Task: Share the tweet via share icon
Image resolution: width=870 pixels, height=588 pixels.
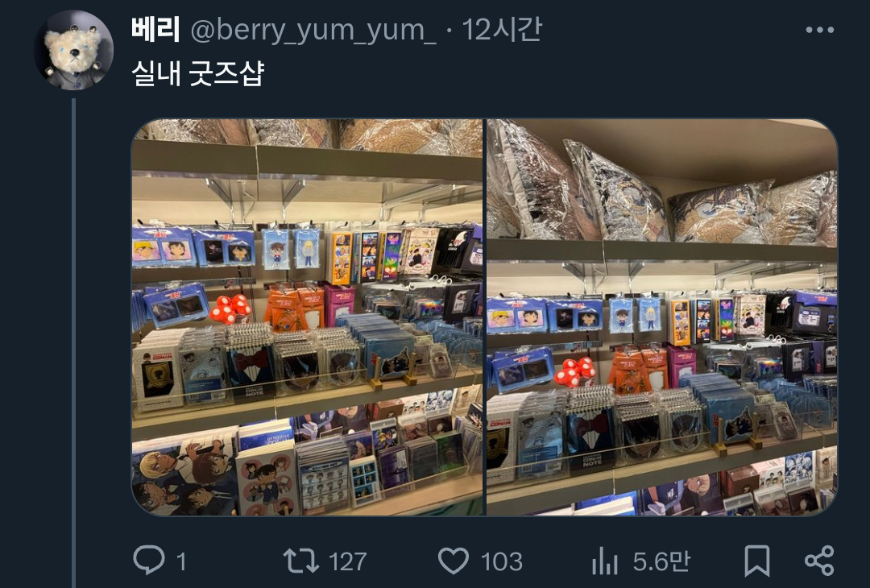Action: [x=819, y=561]
